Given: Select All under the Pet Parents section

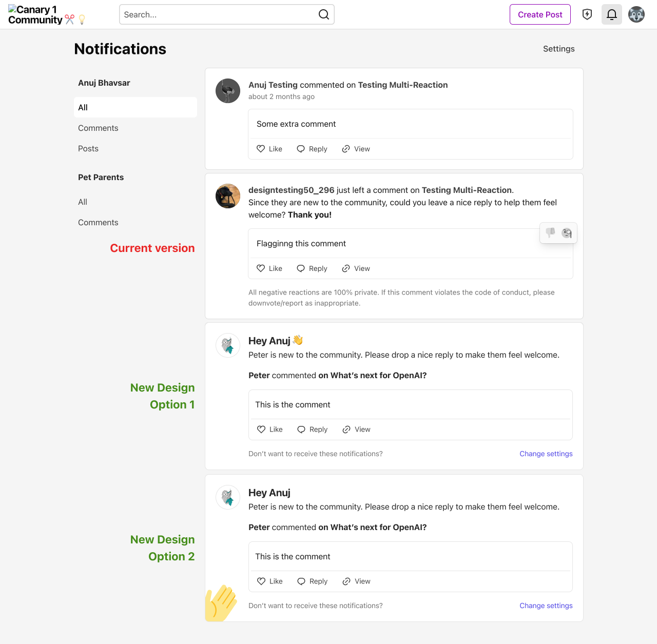Looking at the screenshot, I should click(x=82, y=202).
